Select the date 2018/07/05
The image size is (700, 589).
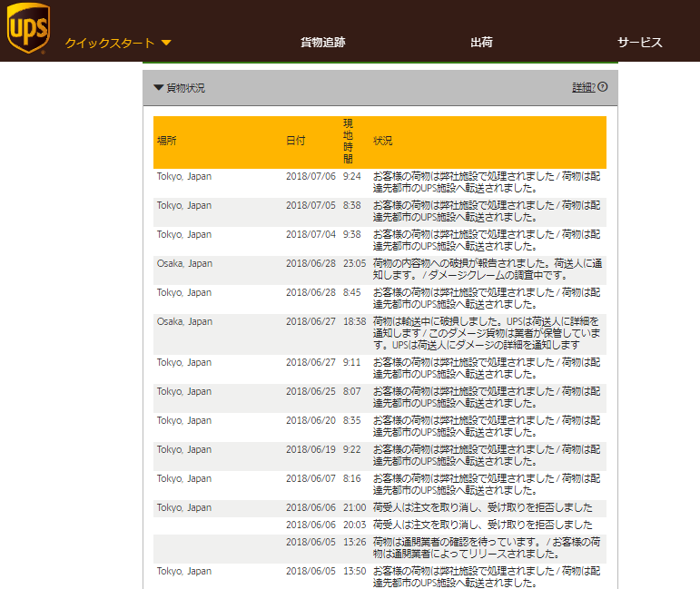(311, 205)
